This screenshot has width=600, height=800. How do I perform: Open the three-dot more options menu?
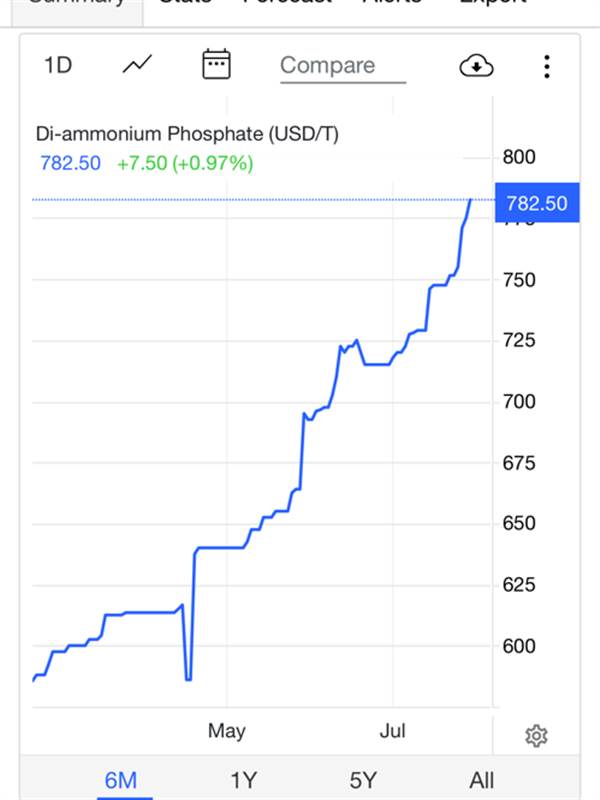click(x=547, y=66)
